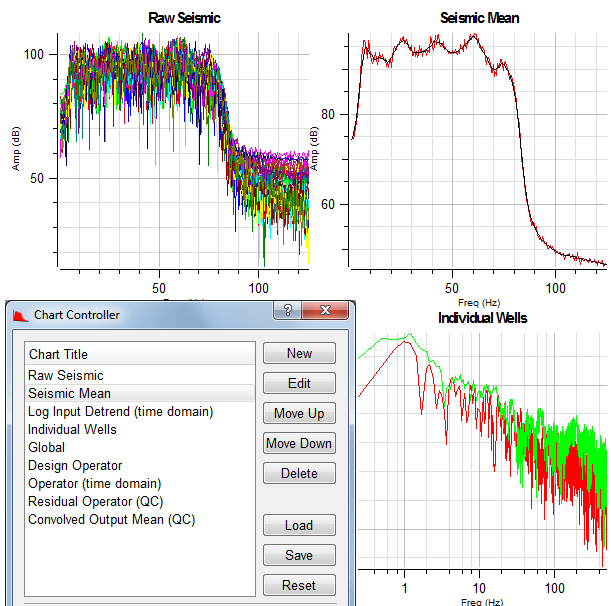
Task: Select Individual Wells in chart list
Action: coord(140,429)
